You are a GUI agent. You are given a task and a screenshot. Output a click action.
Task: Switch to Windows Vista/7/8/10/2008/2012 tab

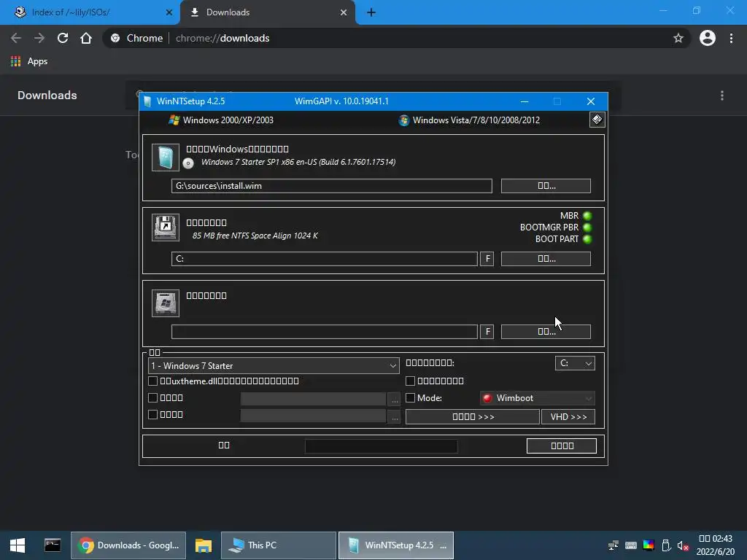(x=469, y=120)
